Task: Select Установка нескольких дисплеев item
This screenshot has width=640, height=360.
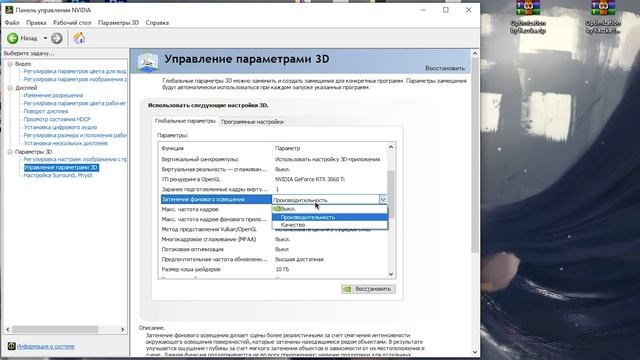Action: 65,144
